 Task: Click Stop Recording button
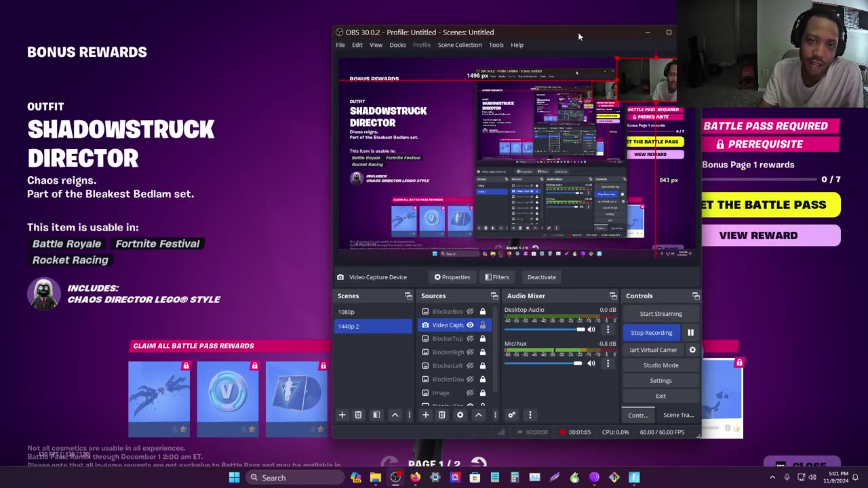point(652,333)
